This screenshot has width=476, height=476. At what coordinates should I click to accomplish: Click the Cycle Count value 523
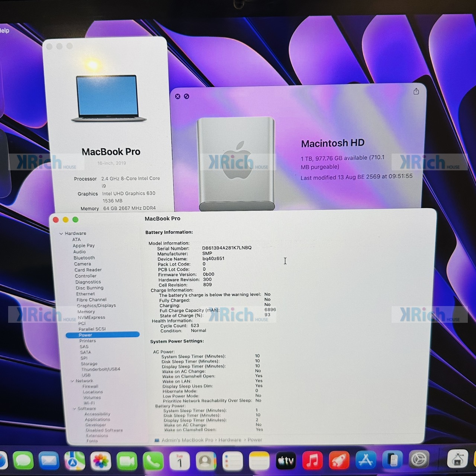tap(195, 325)
